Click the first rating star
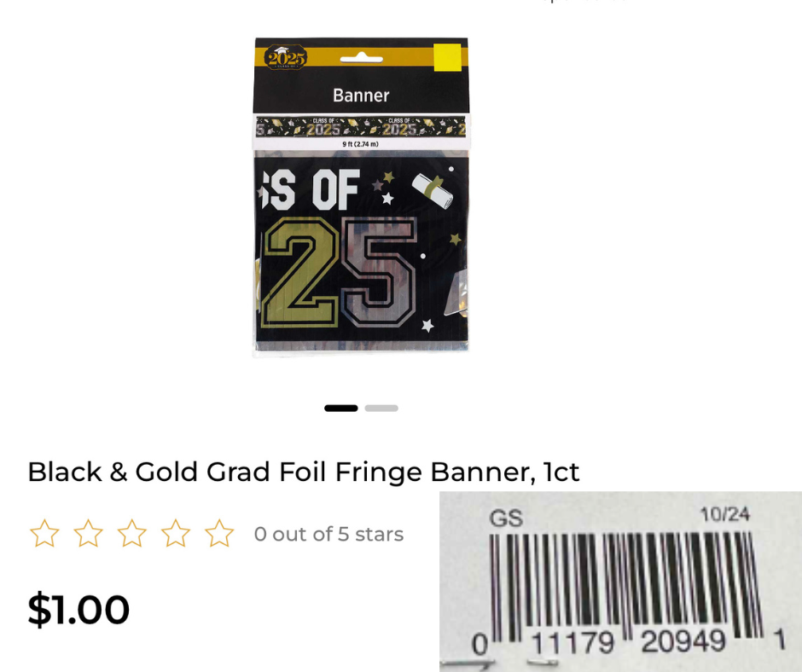 (x=44, y=533)
